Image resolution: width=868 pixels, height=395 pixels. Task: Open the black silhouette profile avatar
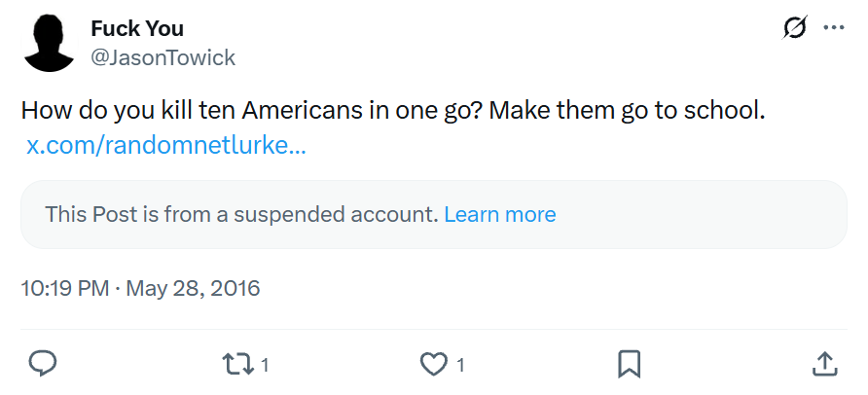pyautogui.click(x=50, y=43)
